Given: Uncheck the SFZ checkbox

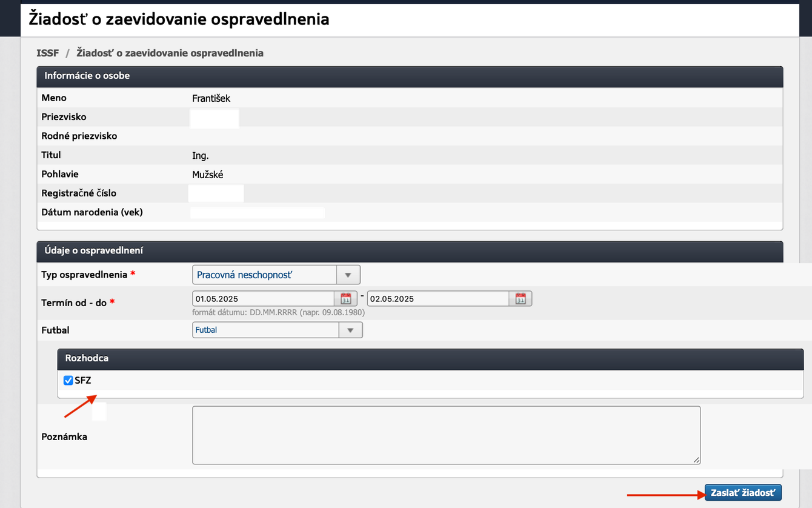Looking at the screenshot, I should coord(68,381).
